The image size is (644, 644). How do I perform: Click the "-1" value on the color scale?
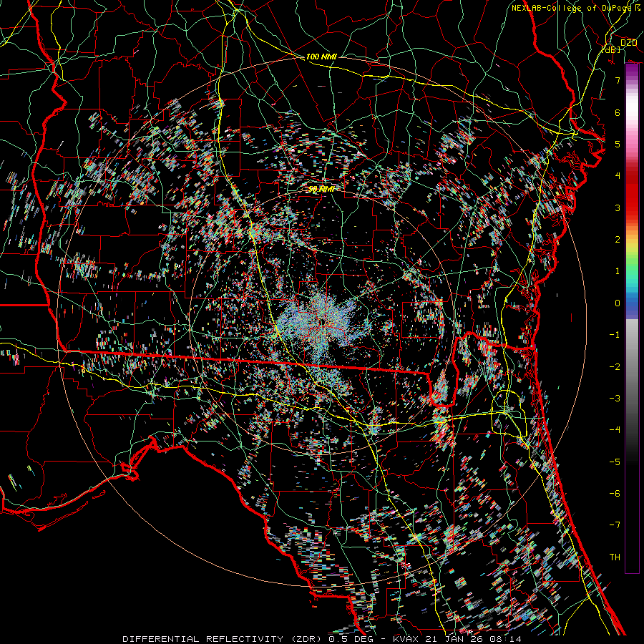pos(615,334)
